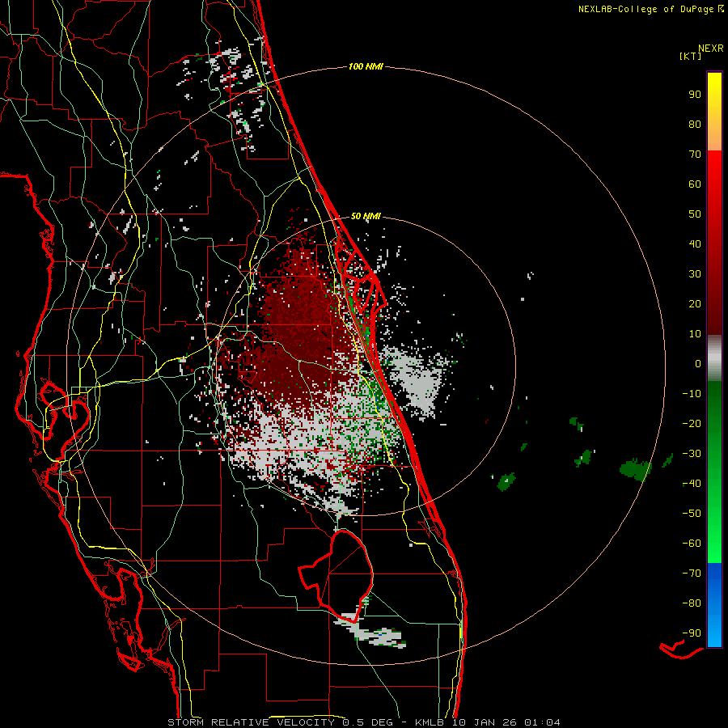Click the 70 value on the velocity scale
The image size is (728, 728).
click(695, 154)
